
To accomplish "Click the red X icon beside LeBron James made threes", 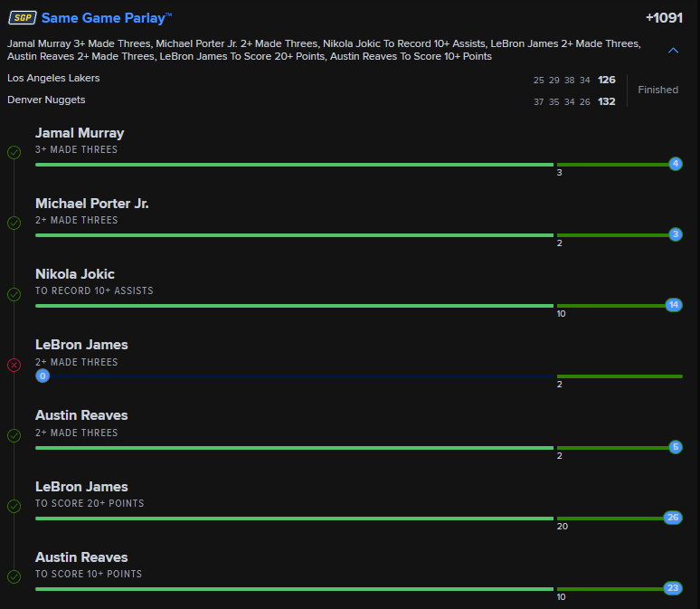I will (14, 365).
